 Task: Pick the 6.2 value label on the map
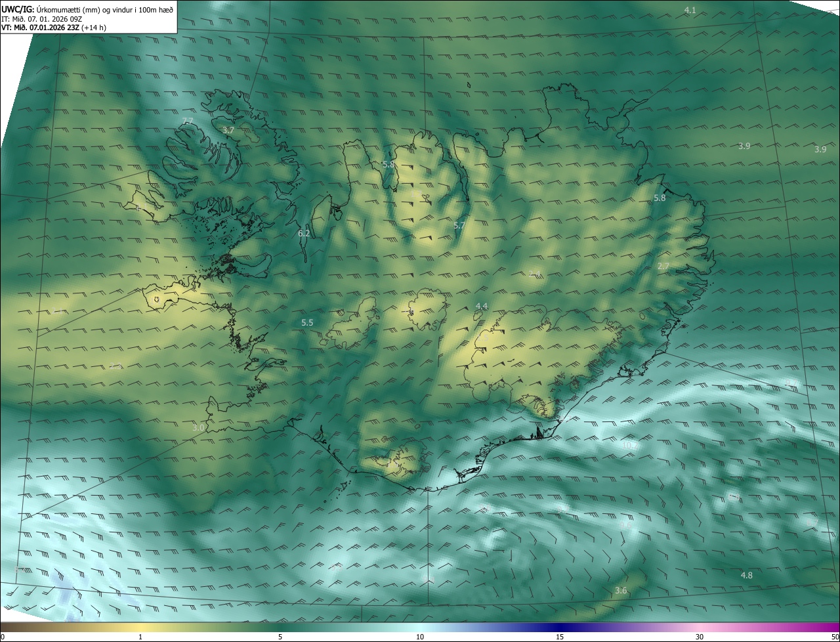click(304, 233)
